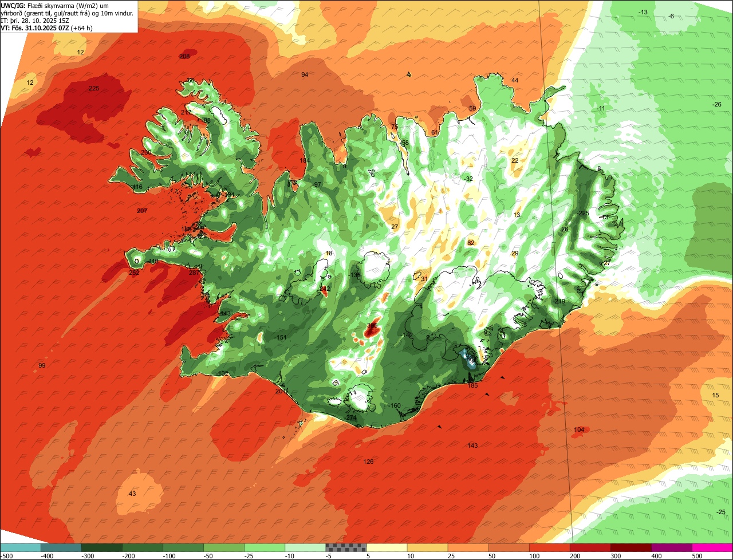The height and width of the screenshot is (560, 733).
Task: Click the '185' value on the southeast coast
Action: pyautogui.click(x=472, y=386)
